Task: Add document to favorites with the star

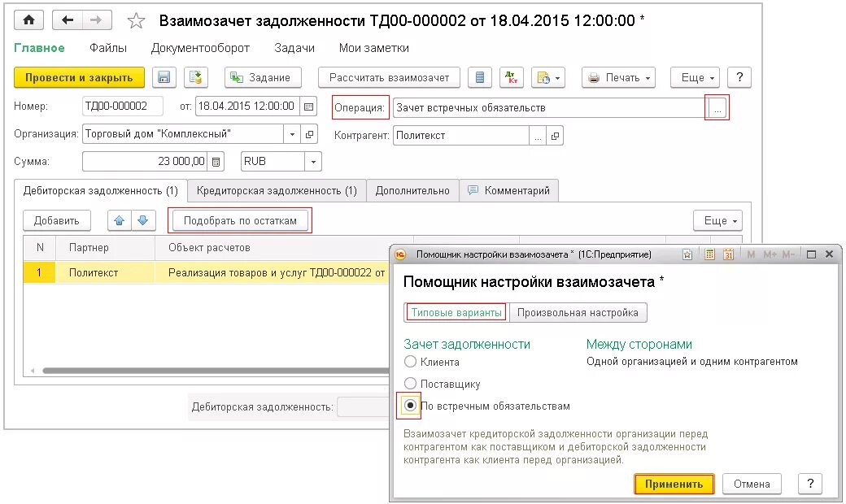Action: click(x=136, y=21)
